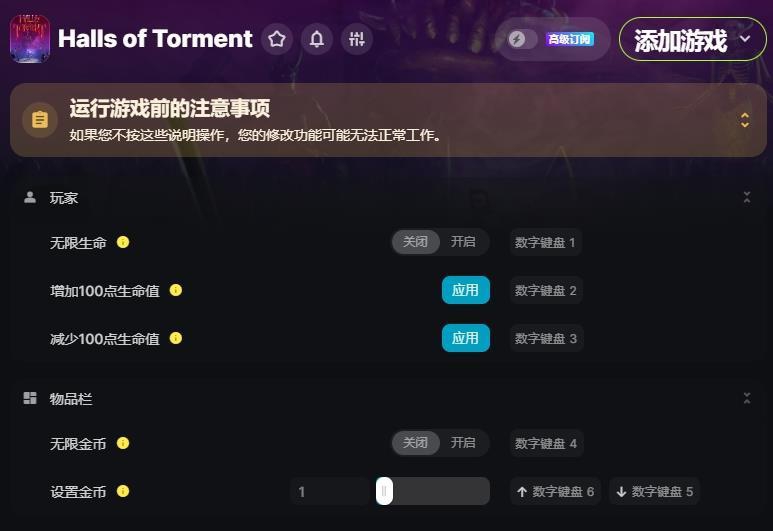The image size is (773, 531).
Task: Turn on 无限生命 with 开启
Action: (463, 242)
